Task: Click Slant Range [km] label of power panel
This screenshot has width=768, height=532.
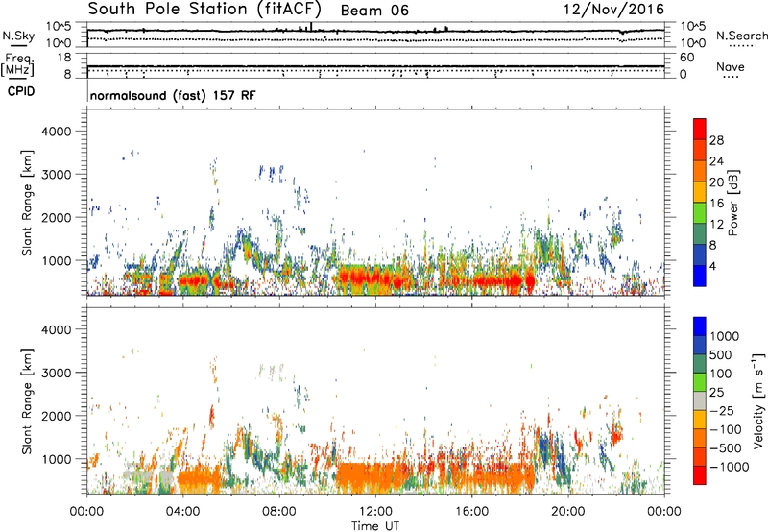Action: (27, 204)
